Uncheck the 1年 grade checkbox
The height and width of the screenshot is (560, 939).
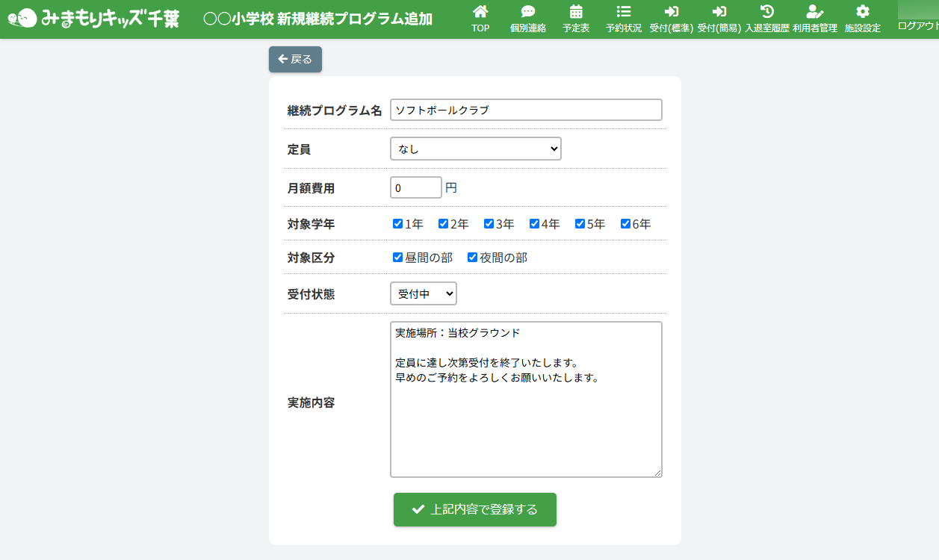tap(398, 224)
